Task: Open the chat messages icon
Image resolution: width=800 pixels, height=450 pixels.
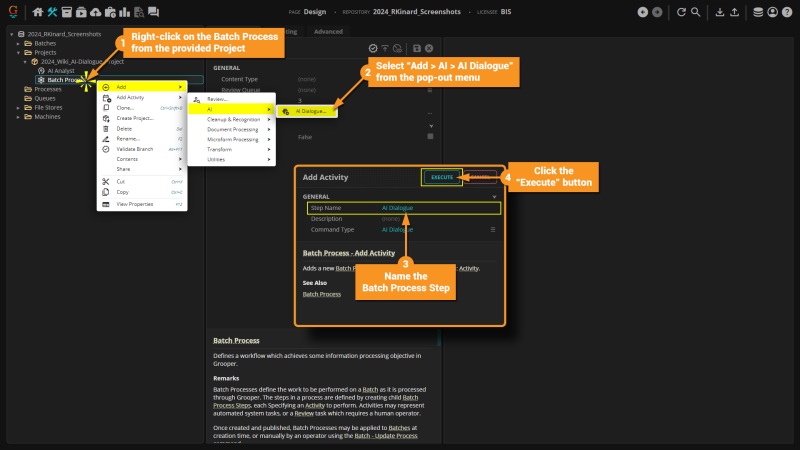Action: coord(153,12)
